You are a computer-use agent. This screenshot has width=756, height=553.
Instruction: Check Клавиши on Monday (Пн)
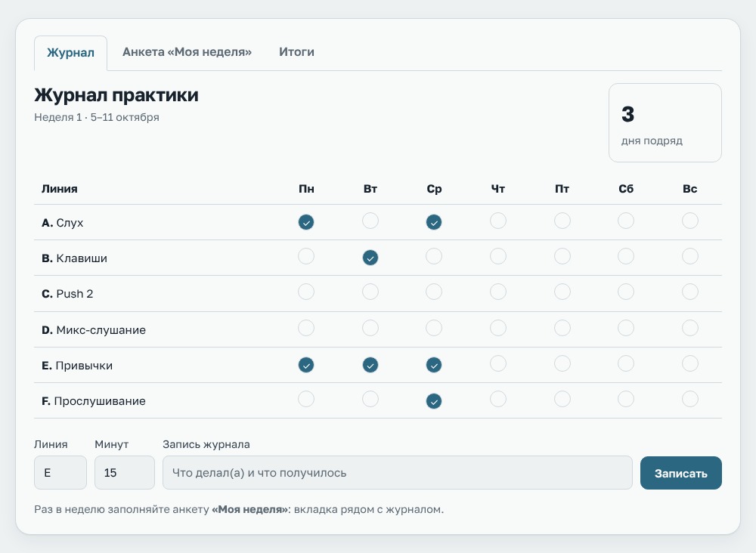306,256
